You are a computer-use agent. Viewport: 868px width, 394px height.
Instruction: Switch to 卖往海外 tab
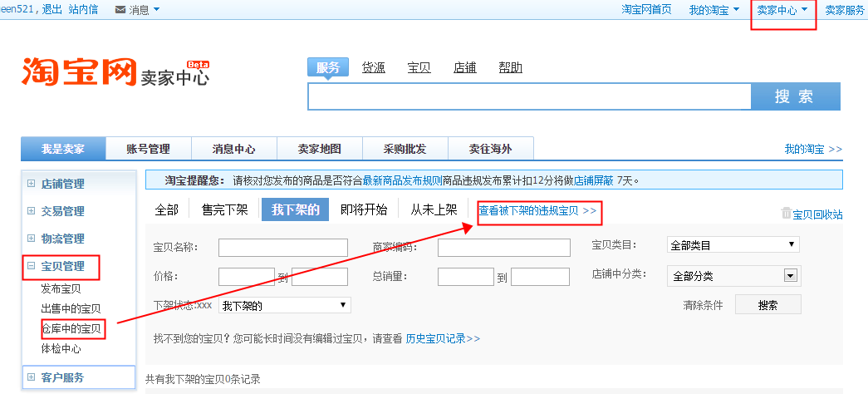[x=490, y=149]
